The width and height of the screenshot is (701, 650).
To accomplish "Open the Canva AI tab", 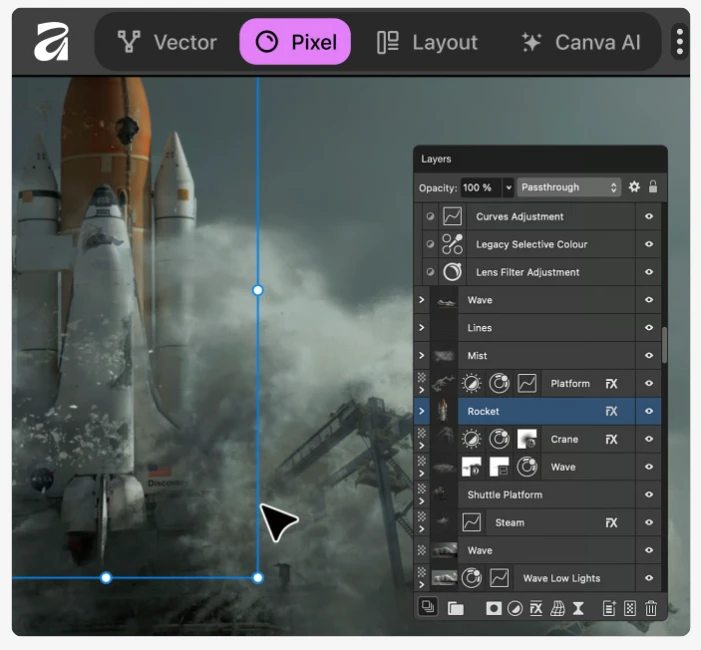I will [x=581, y=42].
